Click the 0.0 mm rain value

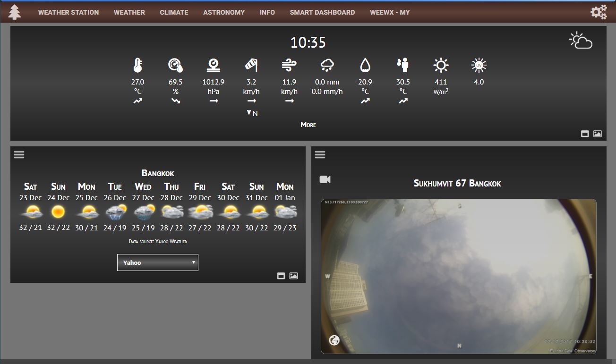coord(327,82)
